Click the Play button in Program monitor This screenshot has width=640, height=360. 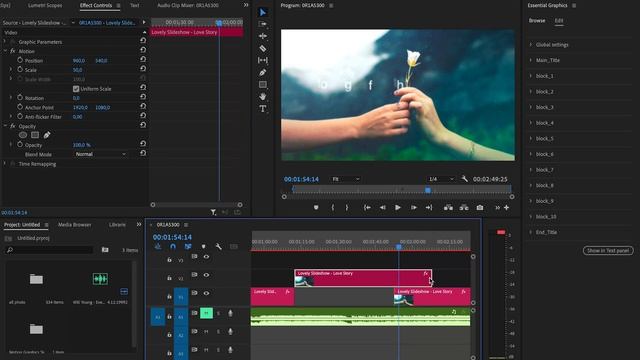coord(398,207)
